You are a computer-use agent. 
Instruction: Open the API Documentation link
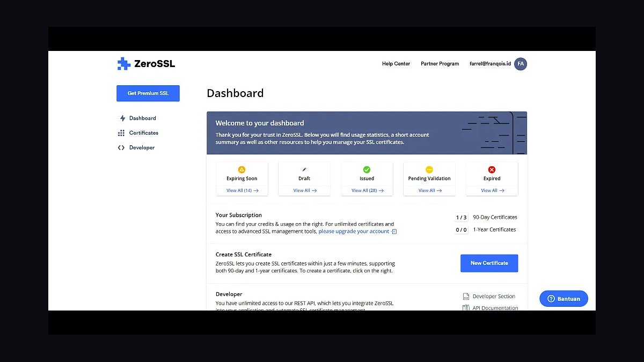click(495, 308)
